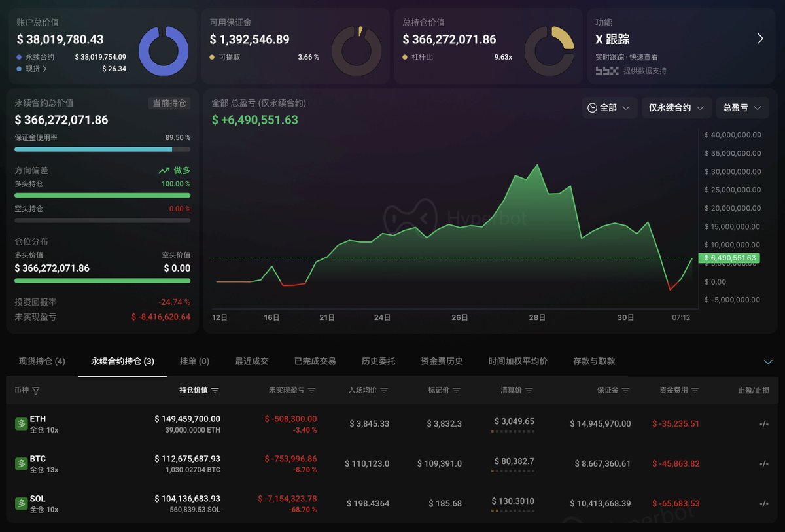Screen dimensions: 785x532
Task: Click the clock icon in 全部 selector
Action: tap(592, 107)
